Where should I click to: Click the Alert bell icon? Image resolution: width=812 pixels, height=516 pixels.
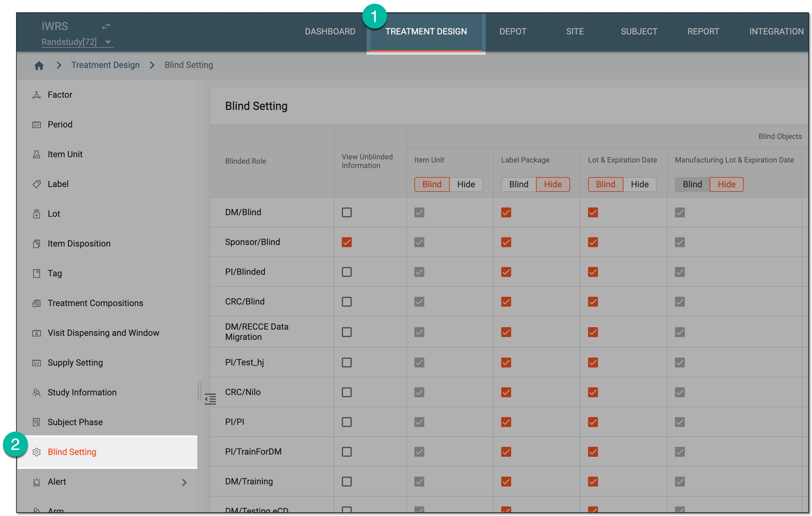[x=36, y=482]
